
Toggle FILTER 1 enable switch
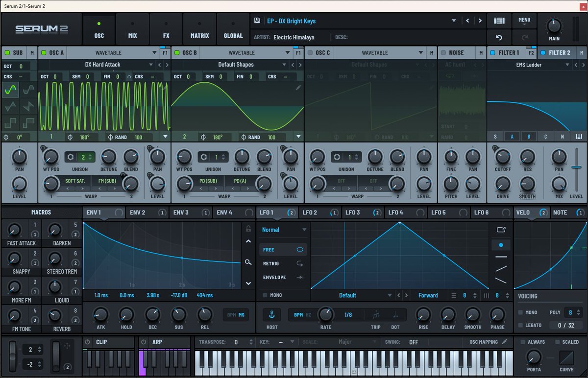pyautogui.click(x=492, y=52)
